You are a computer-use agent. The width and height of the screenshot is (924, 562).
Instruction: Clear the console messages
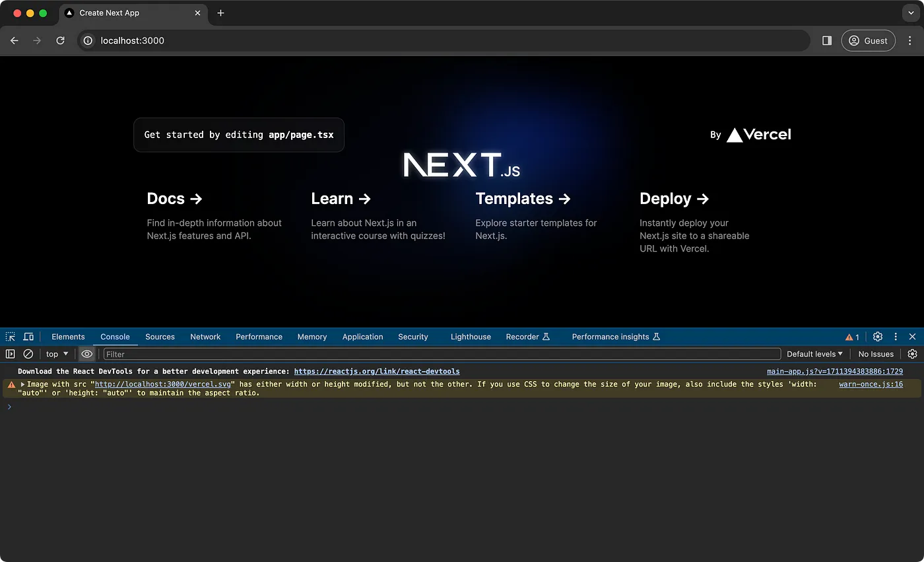click(x=28, y=354)
